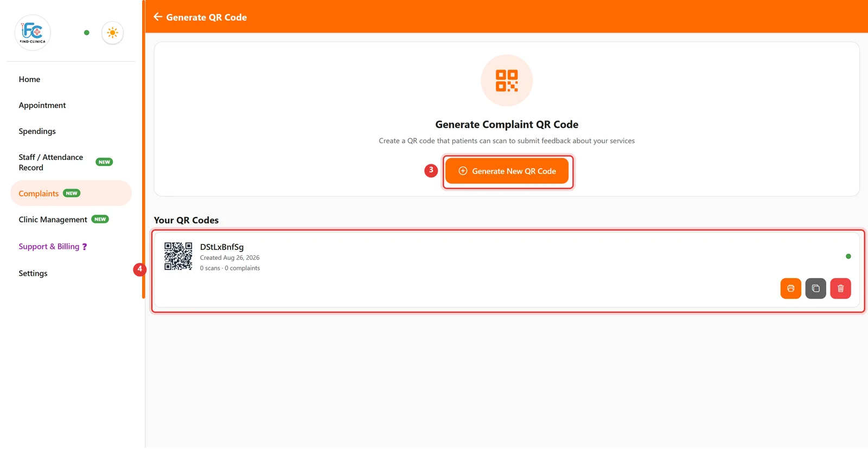The width and height of the screenshot is (868, 450).
Task: Click the question mark beside Support & Billing
Action: [85, 247]
